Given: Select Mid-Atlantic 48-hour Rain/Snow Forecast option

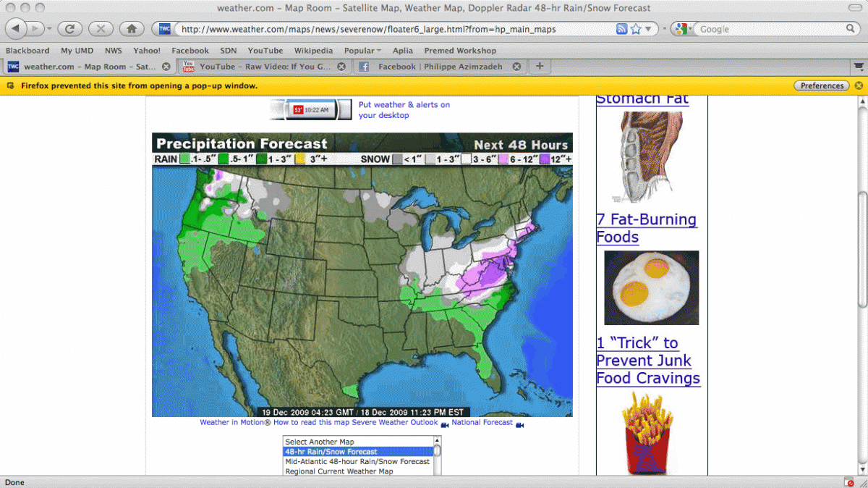Looking at the screenshot, I should pyautogui.click(x=357, y=461).
